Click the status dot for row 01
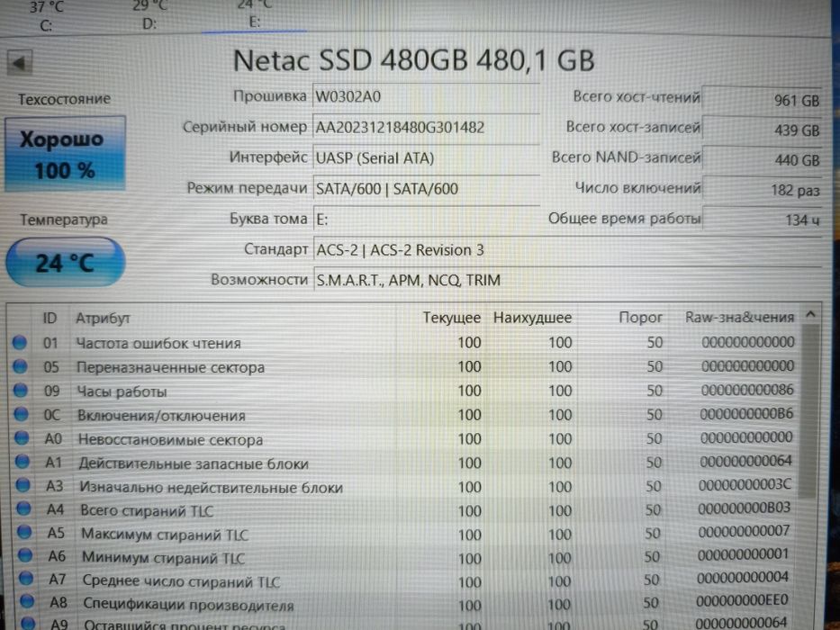 pos(20,342)
